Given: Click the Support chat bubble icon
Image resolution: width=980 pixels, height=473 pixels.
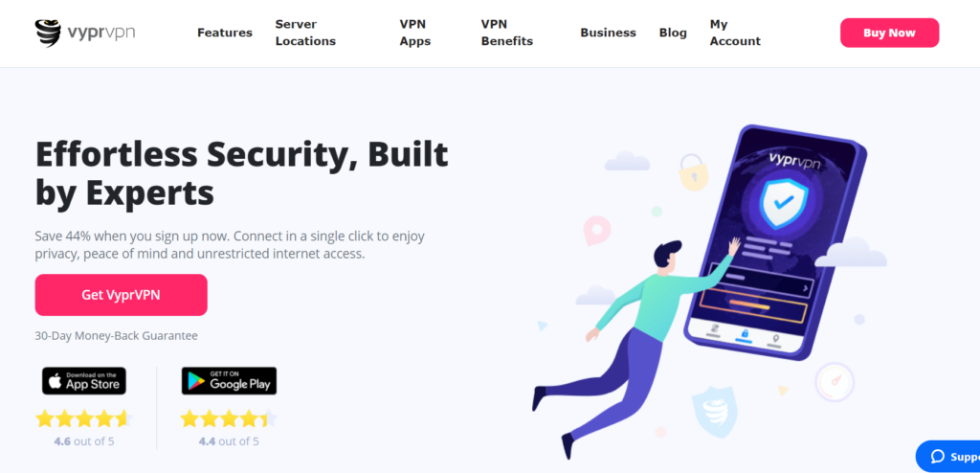Looking at the screenshot, I should [938, 456].
